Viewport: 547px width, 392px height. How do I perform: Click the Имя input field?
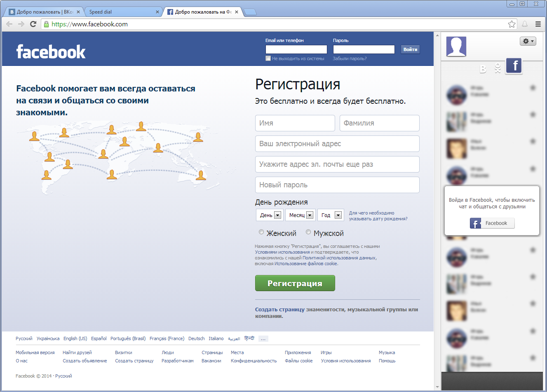[295, 123]
